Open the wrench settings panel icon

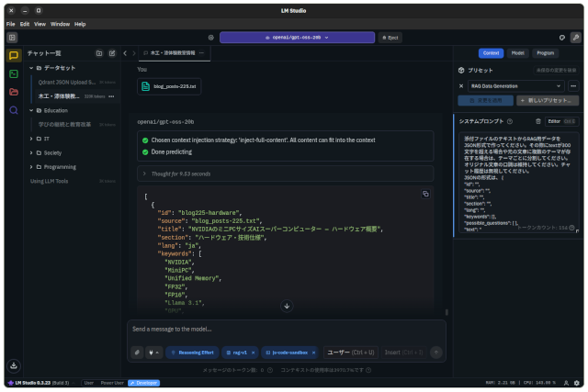(576, 38)
